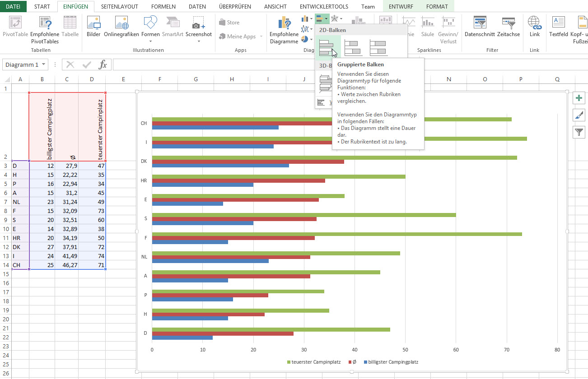Click green teuerster Campinplatz legend swatch
Image resolution: width=588 pixels, height=379 pixels.
(x=289, y=362)
